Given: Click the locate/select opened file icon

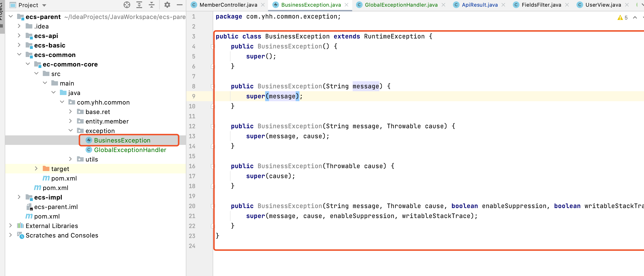Looking at the screenshot, I should [127, 5].
